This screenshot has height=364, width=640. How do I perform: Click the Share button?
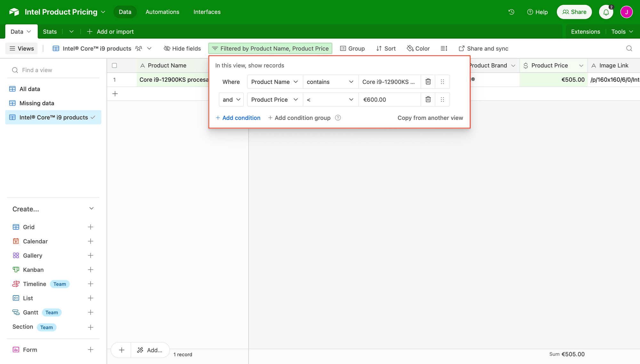tap(574, 12)
